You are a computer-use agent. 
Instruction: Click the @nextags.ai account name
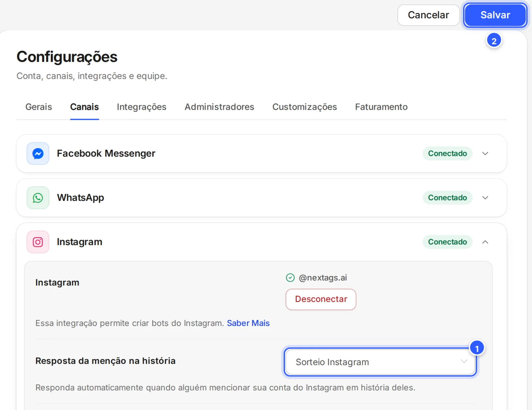click(x=323, y=278)
